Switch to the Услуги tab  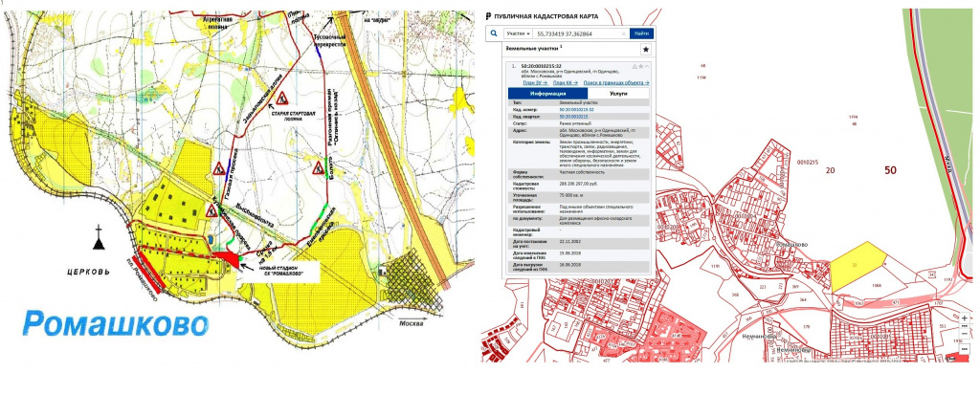[x=618, y=94]
